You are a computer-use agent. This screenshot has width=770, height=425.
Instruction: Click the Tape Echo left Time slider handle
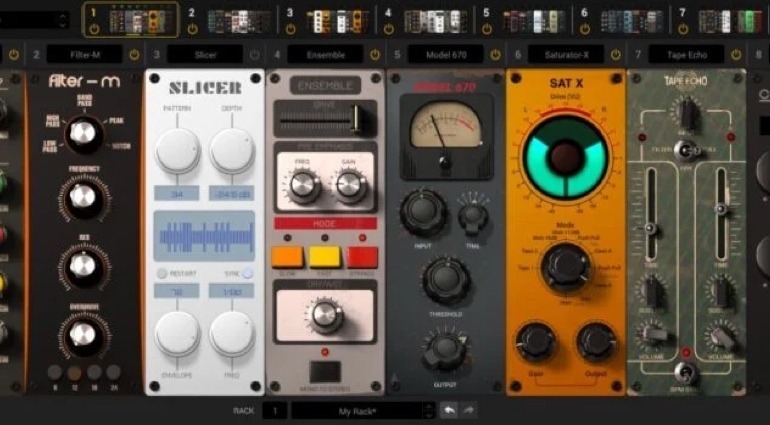point(651,228)
